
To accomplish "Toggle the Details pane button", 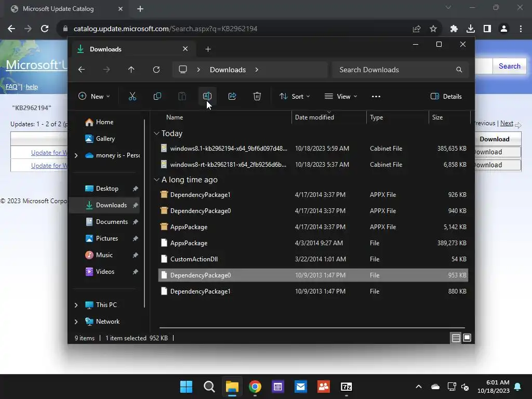I will [446, 96].
